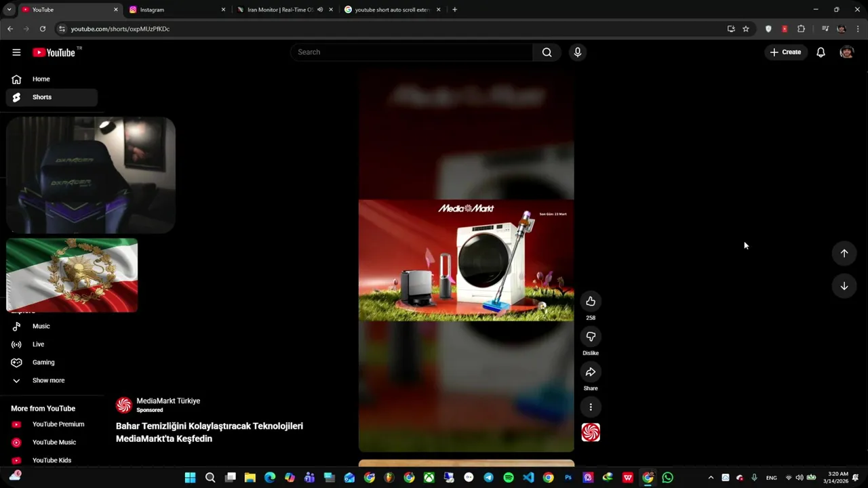
Task: Switch to the Iran Monitor tab
Action: point(285,9)
